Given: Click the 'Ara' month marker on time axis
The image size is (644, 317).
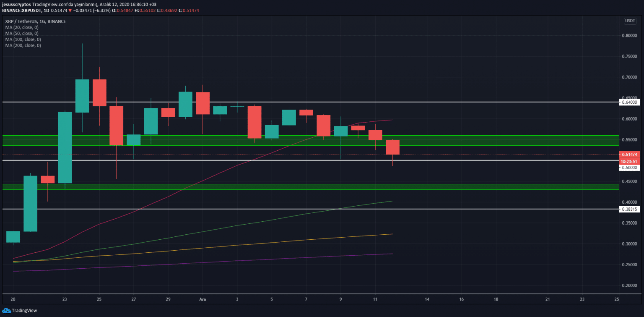Looking at the screenshot, I should (203, 299).
